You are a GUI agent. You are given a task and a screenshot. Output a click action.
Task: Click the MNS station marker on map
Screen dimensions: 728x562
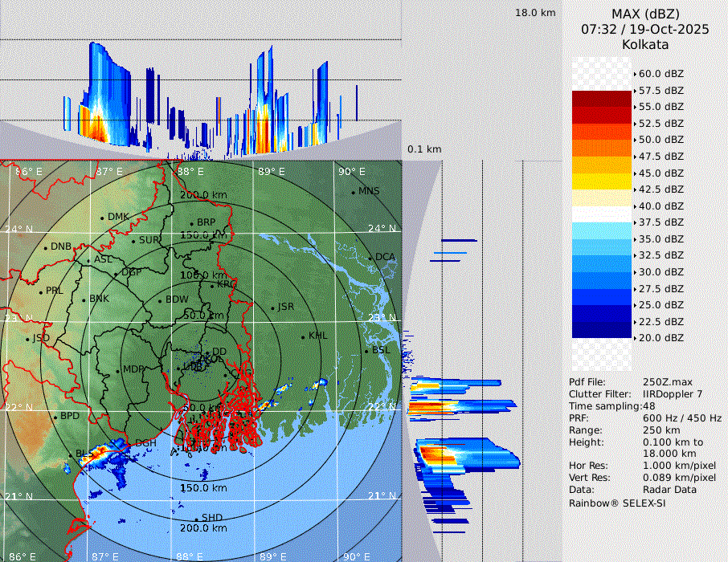coord(353,192)
